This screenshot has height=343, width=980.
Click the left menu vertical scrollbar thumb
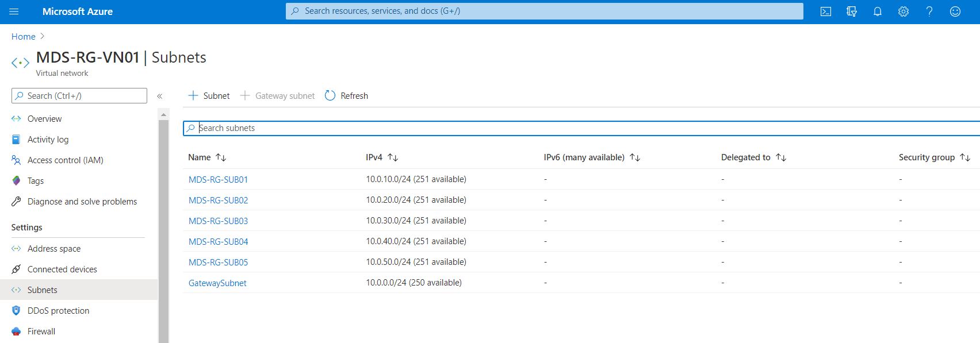[x=164, y=231]
